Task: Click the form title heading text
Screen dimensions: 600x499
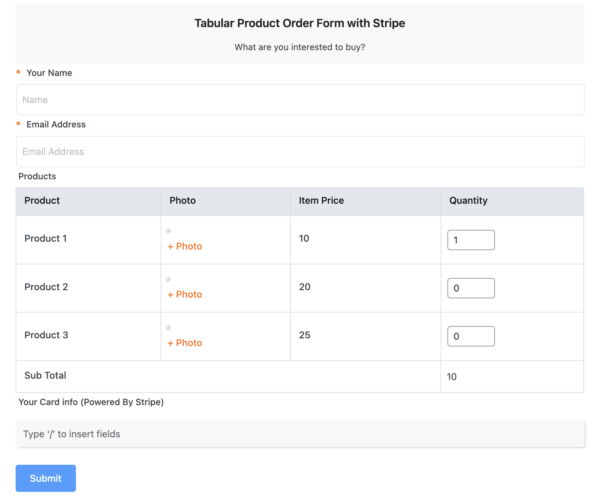Action: (300, 23)
